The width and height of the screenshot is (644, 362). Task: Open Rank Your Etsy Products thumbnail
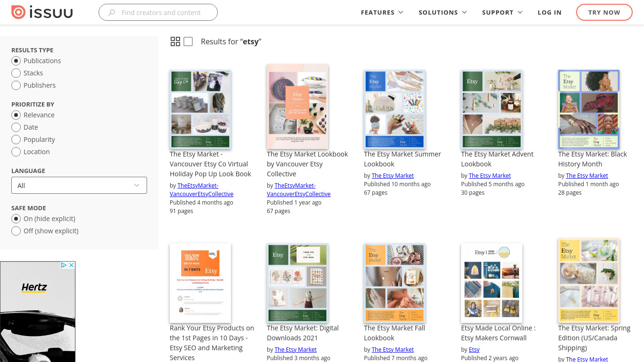[200, 283]
